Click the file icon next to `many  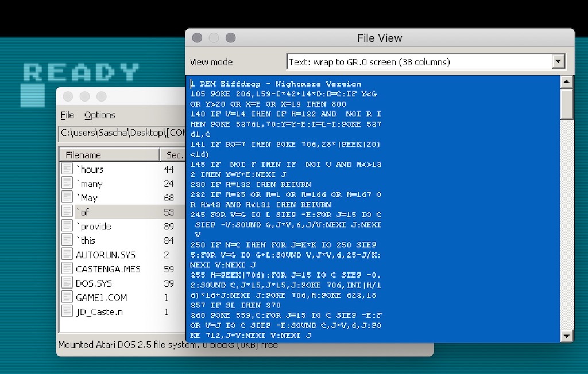point(67,183)
